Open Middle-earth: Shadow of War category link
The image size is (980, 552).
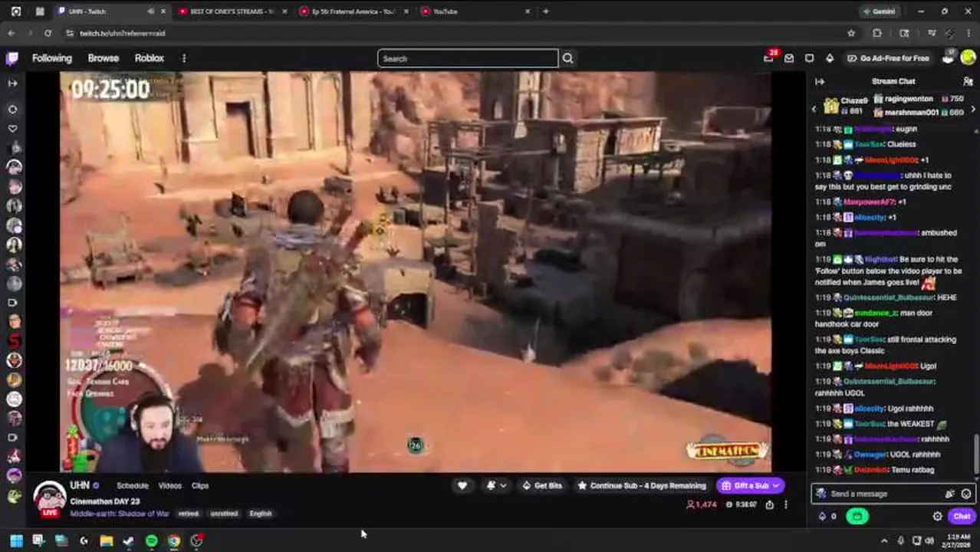coord(120,514)
